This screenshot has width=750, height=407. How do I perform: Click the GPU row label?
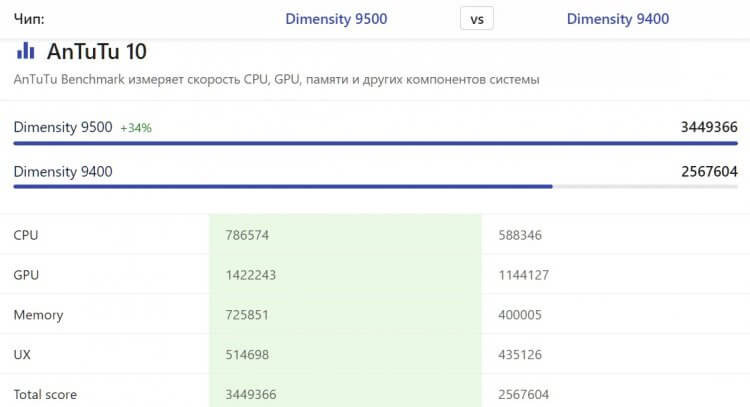click(26, 275)
